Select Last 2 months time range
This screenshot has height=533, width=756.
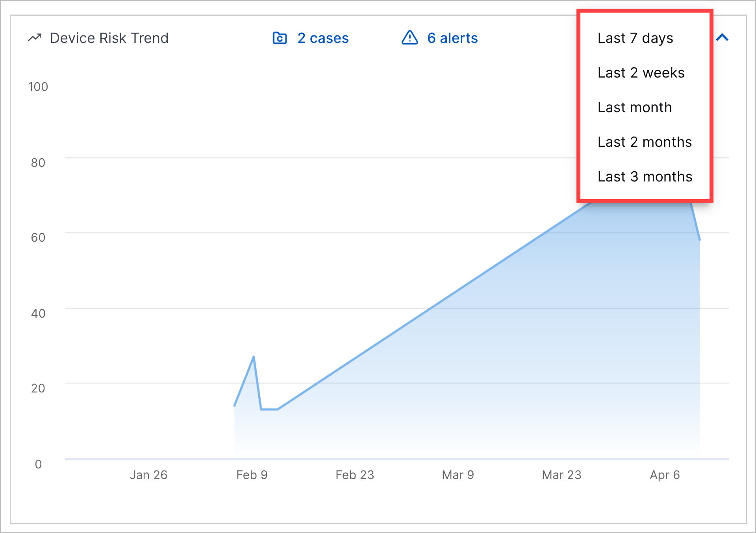pyautogui.click(x=644, y=142)
